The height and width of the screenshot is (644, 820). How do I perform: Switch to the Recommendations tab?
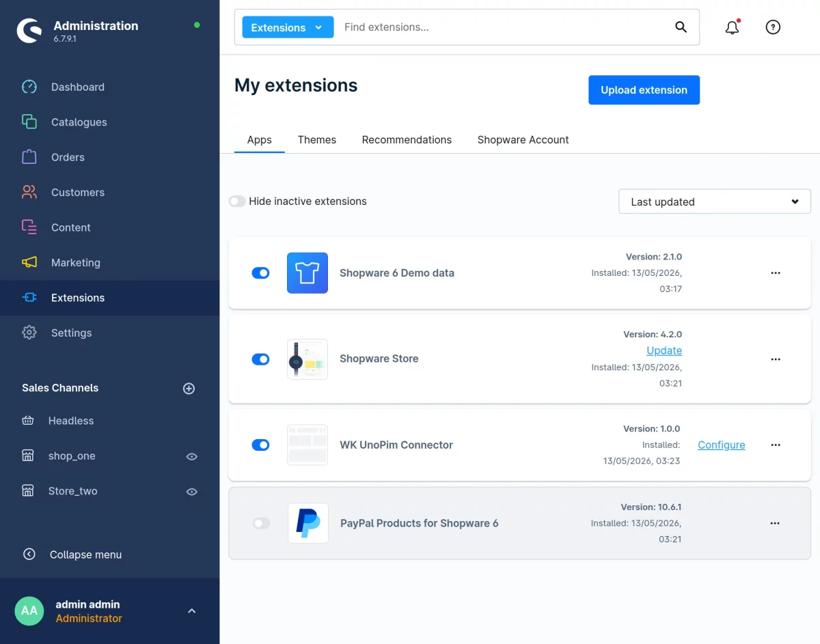tap(407, 139)
